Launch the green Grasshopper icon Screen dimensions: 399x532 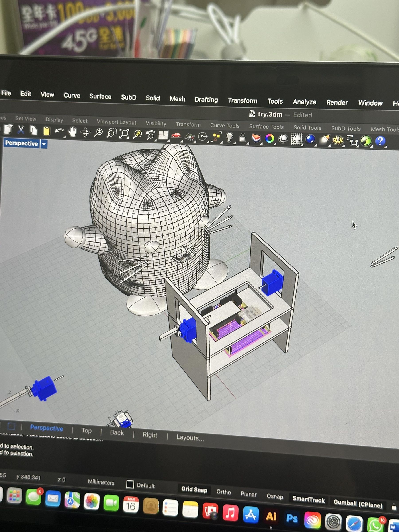coord(366,141)
